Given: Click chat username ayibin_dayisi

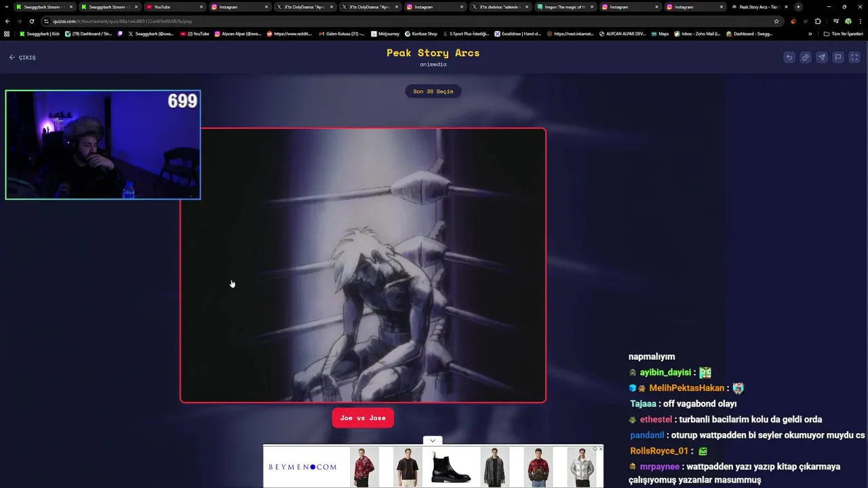Looking at the screenshot, I should [x=665, y=373].
